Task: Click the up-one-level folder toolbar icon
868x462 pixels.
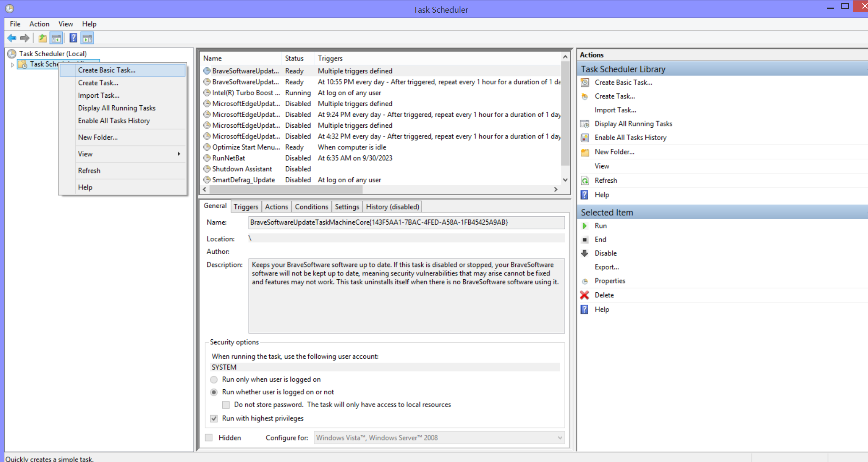Action: [x=42, y=38]
